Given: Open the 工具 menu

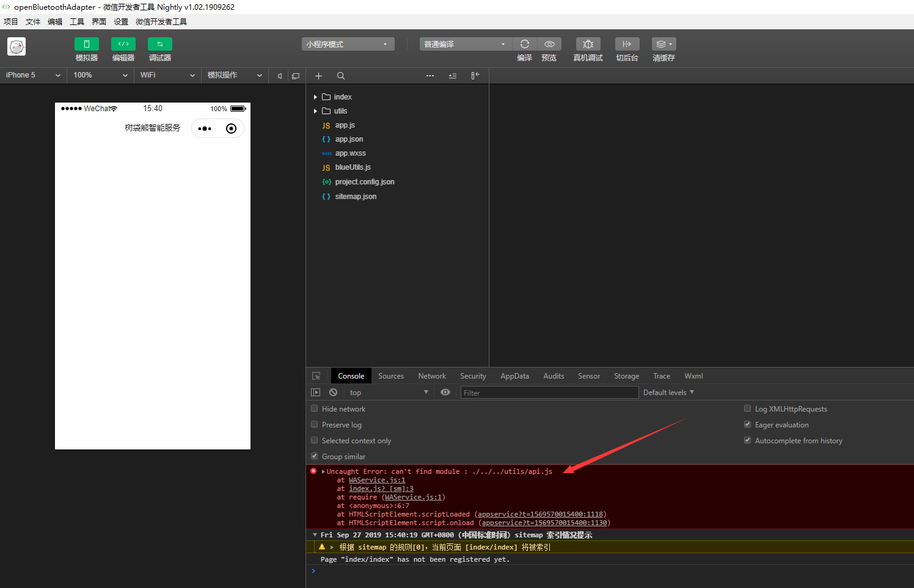Looking at the screenshot, I should coord(77,21).
